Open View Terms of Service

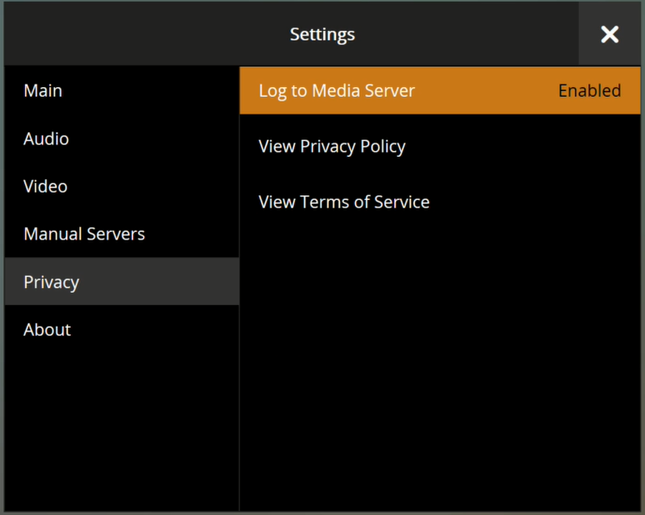(344, 202)
